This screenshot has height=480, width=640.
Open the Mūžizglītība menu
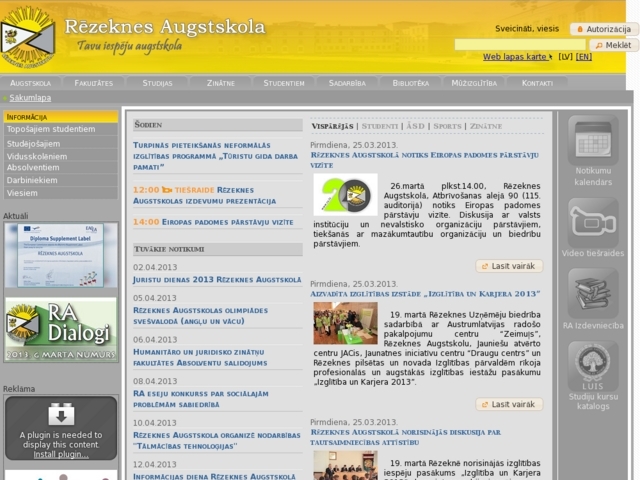click(474, 83)
